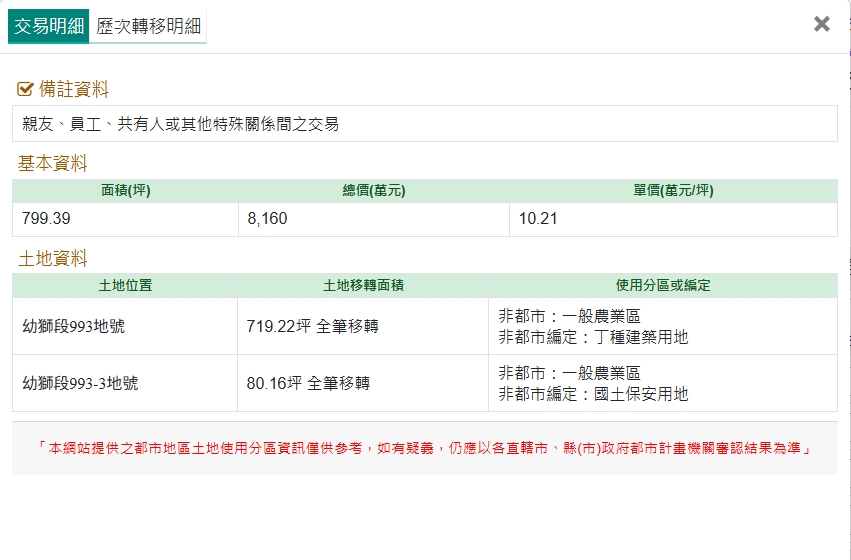Screen dimensions: 851x560
Task: Open the 歷次轉移明細 tab
Action: tap(148, 26)
